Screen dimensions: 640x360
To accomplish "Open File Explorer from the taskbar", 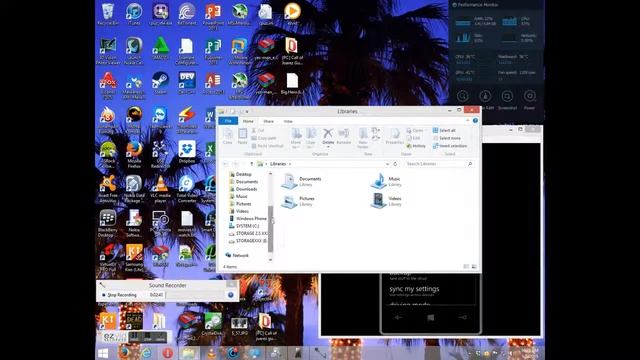I will point(188,353).
